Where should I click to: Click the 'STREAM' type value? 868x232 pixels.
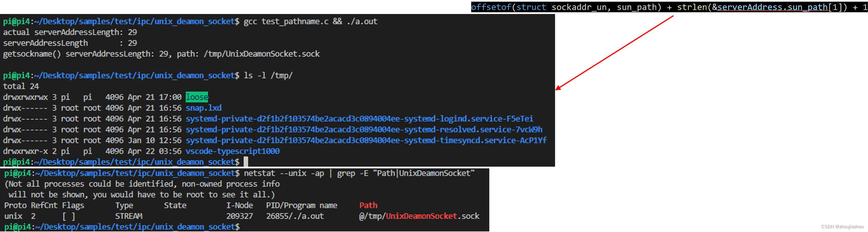point(129,216)
